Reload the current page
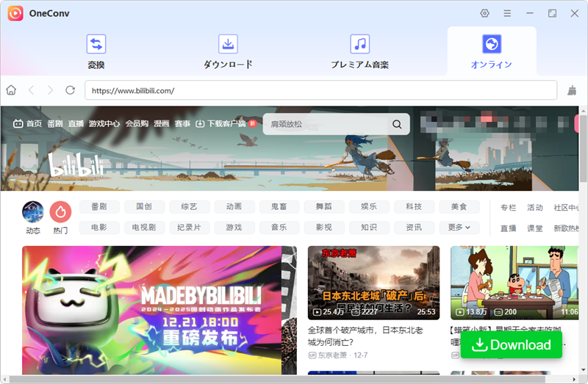588x384 pixels. [x=70, y=90]
